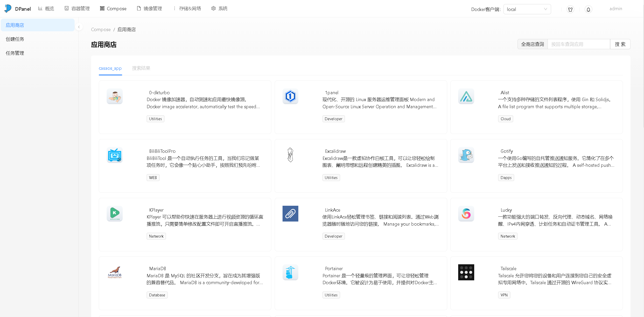Screen dimensions: 644x317
Task: Click the app search input field
Action: pos(579,44)
